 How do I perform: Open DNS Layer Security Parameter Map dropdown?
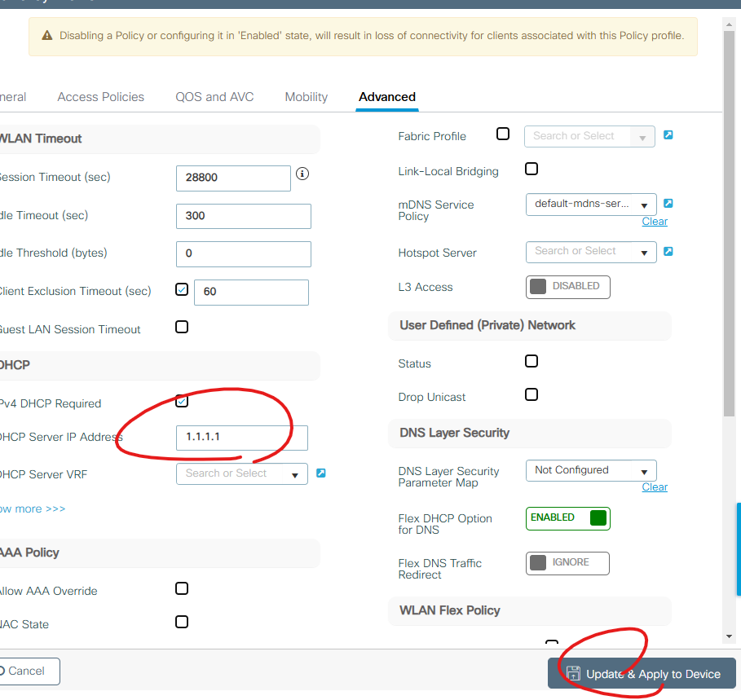pyautogui.click(x=591, y=470)
